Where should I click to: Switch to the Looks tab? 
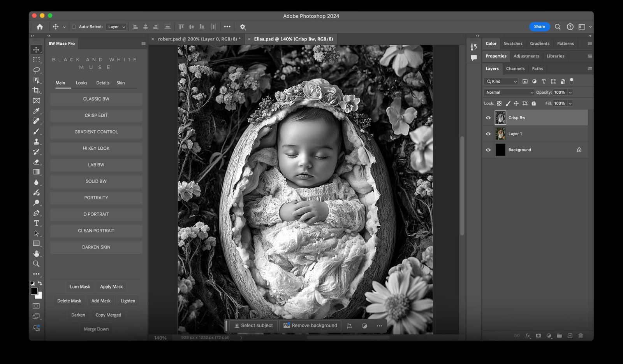click(x=81, y=83)
